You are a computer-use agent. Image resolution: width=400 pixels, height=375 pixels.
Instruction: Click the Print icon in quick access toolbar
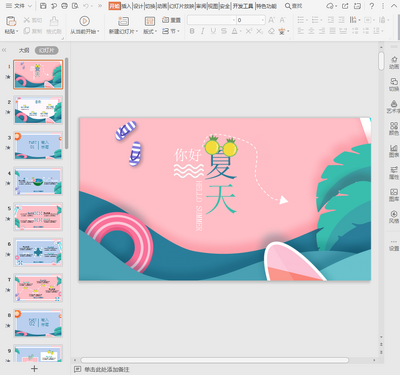click(65, 6)
